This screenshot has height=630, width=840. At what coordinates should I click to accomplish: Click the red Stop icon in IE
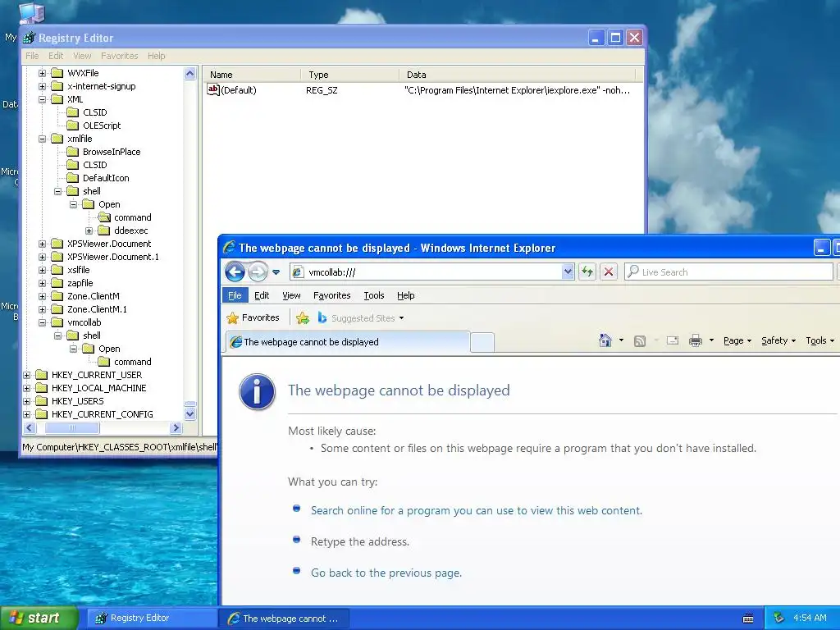pyautogui.click(x=609, y=272)
